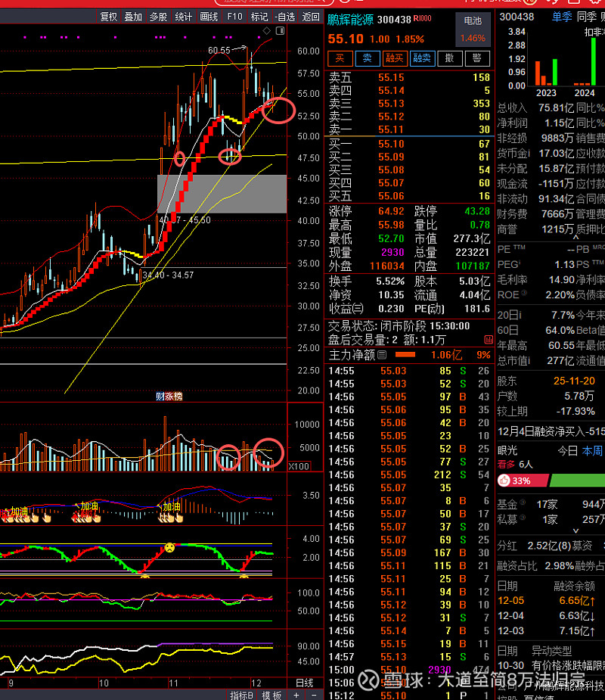
Task: Click the 买五 price 55.06 row
Action: (410, 196)
